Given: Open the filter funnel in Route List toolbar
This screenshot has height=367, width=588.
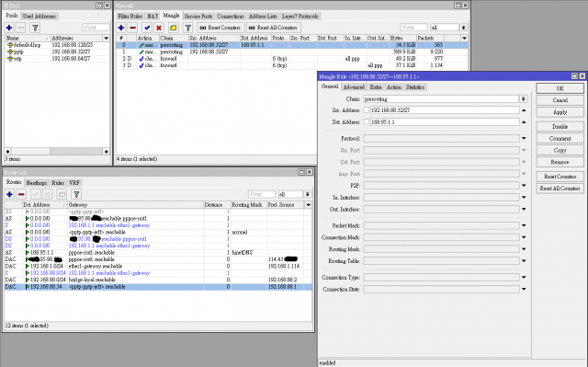Looking at the screenshot, I should 76,194.
